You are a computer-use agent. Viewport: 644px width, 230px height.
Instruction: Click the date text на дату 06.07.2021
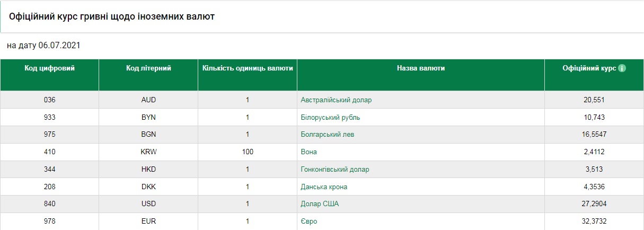(43, 46)
